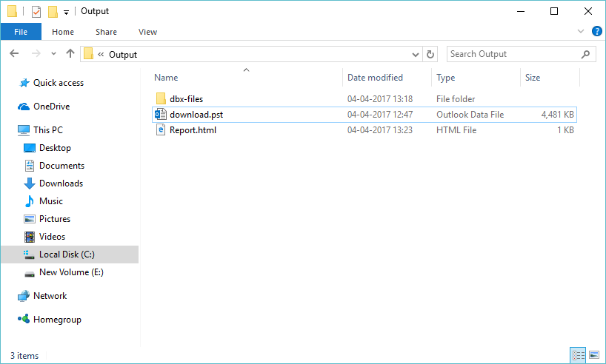Open Network in navigation pane

(50, 296)
